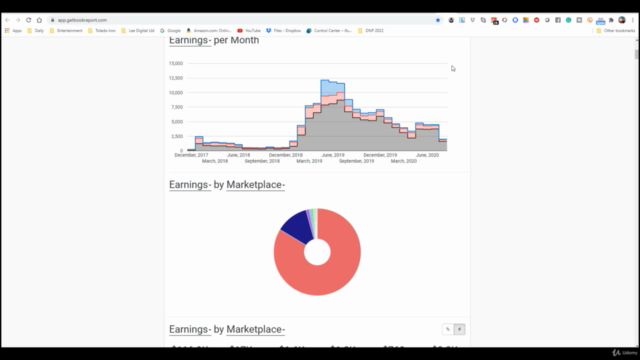Open the Chrome three-dot menu

coord(633,20)
